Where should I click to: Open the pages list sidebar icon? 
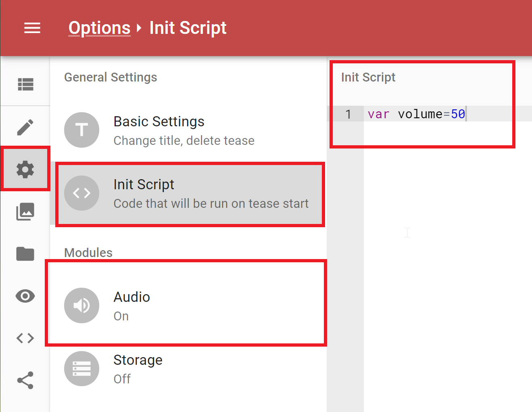click(25, 84)
